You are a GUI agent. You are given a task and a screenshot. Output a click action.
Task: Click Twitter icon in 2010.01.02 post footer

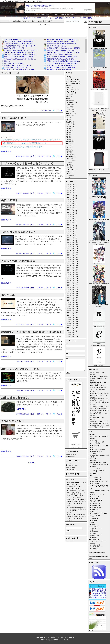pyautogui.click(x=54, y=287)
